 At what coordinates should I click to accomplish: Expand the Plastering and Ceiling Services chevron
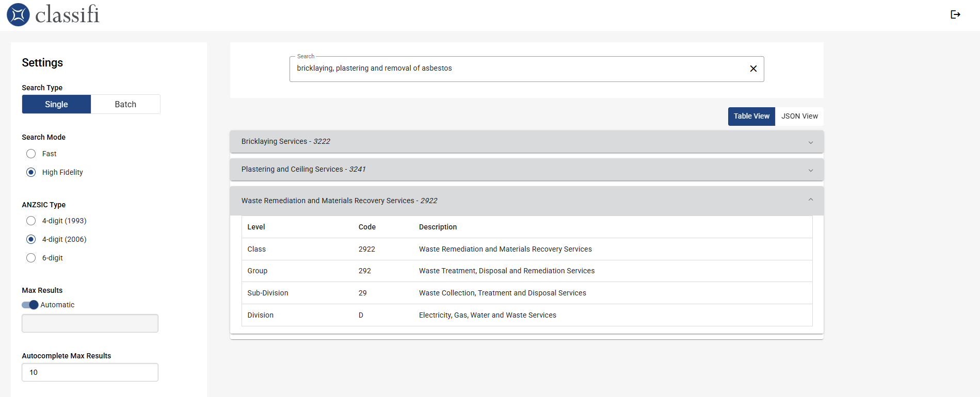[x=810, y=170]
